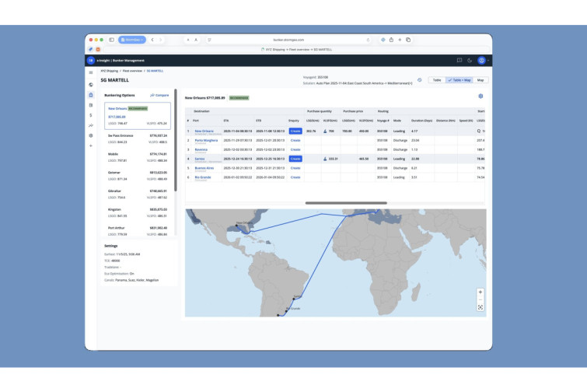The height and width of the screenshot is (392, 587).
Task: Select the Geismar bunkering option
Action: click(x=138, y=176)
